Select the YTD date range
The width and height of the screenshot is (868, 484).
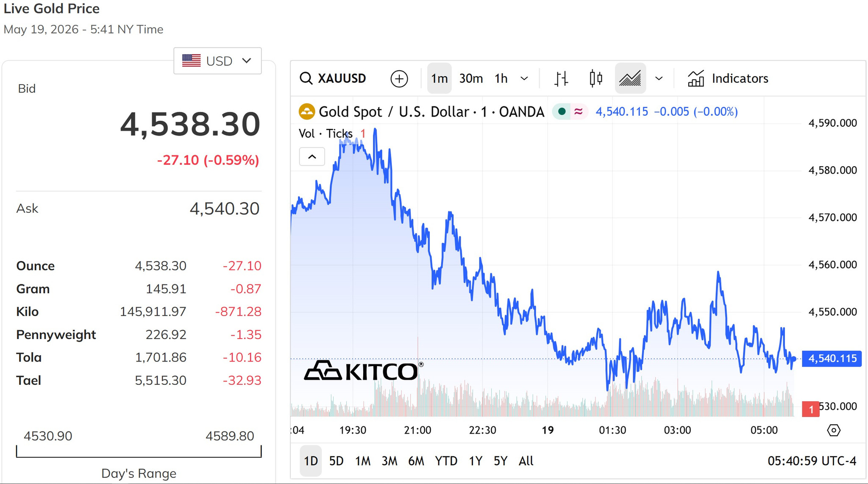point(446,461)
